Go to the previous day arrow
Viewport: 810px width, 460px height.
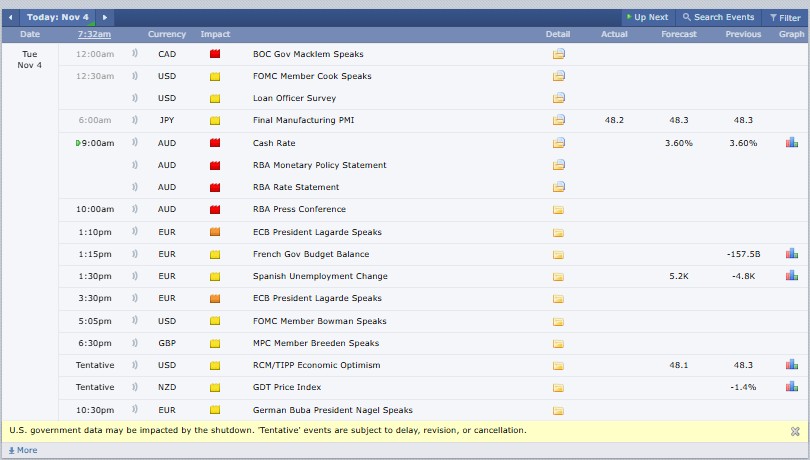point(11,17)
